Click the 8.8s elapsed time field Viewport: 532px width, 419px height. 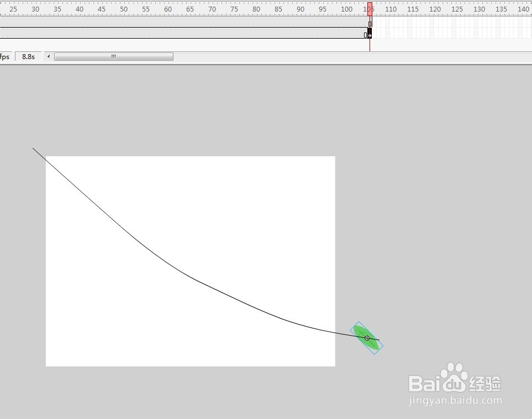[29, 57]
